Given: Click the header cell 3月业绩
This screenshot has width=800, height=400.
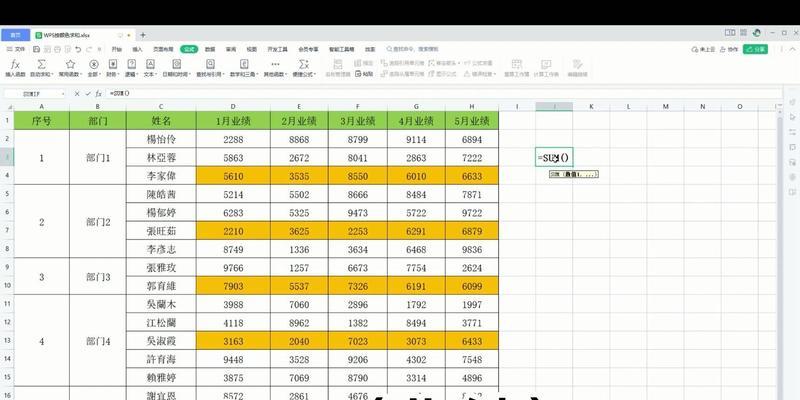Looking at the screenshot, I should [x=358, y=121].
